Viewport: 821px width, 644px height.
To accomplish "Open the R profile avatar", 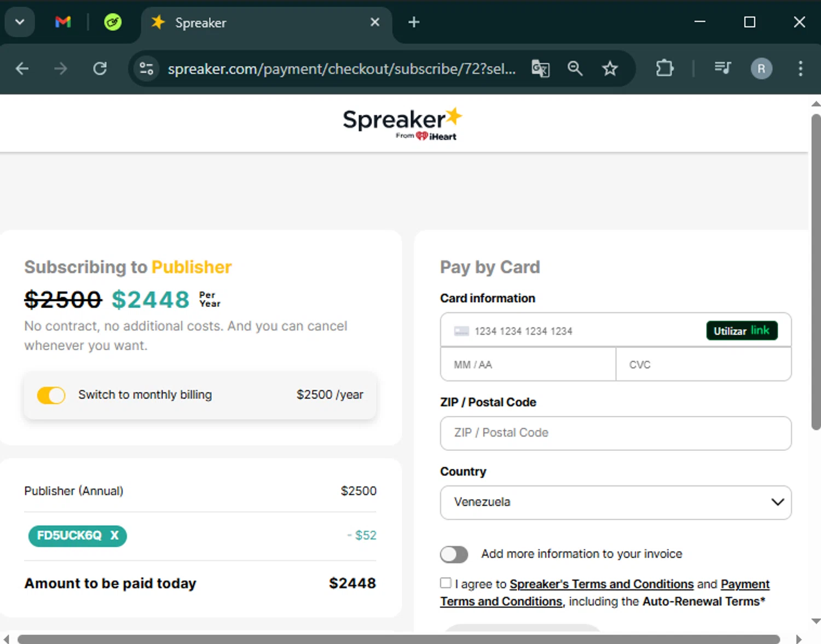I will [761, 68].
